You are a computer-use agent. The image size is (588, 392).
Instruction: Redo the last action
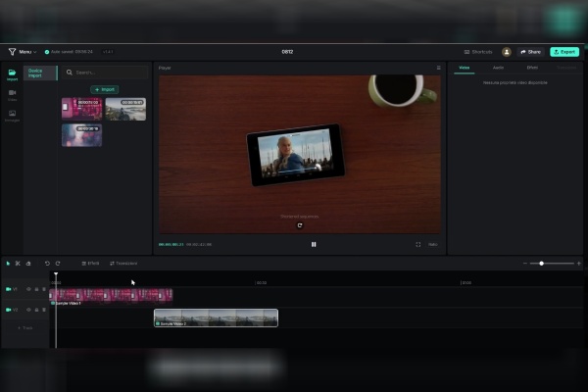click(x=58, y=264)
